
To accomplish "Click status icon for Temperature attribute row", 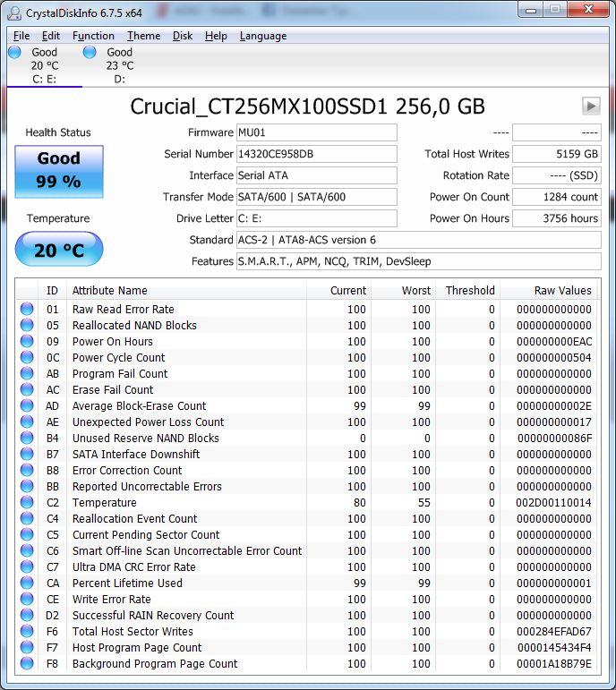I will click(x=27, y=502).
